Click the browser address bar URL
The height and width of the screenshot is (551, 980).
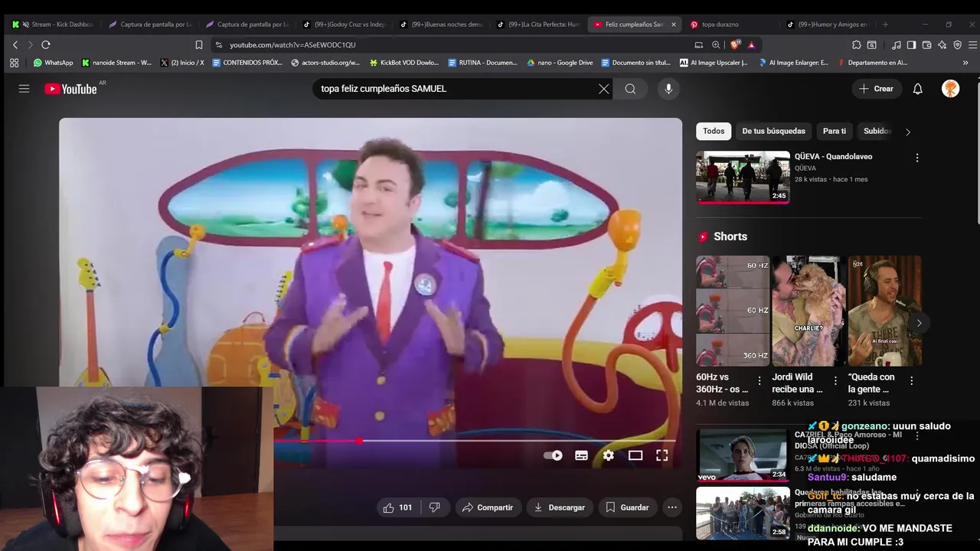coord(292,45)
